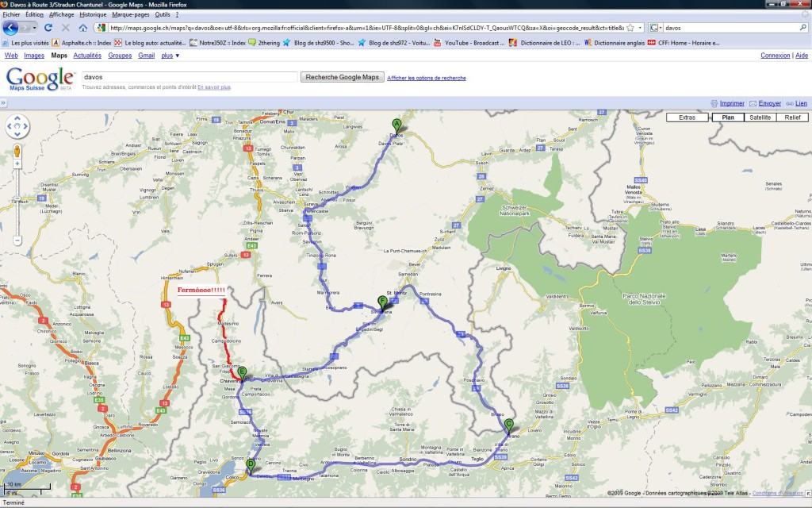Open the Historique menu in the menu bar
Image resolution: width=812 pixels, height=508 pixels.
click(93, 14)
